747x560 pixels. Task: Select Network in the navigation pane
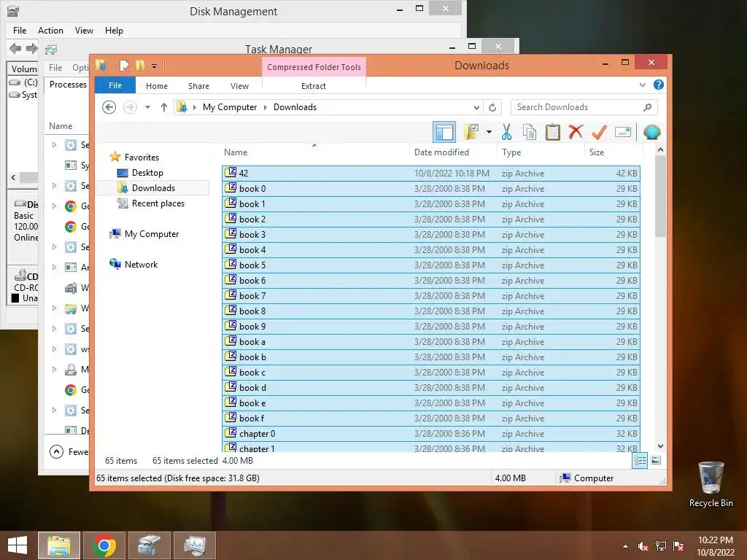tap(141, 264)
